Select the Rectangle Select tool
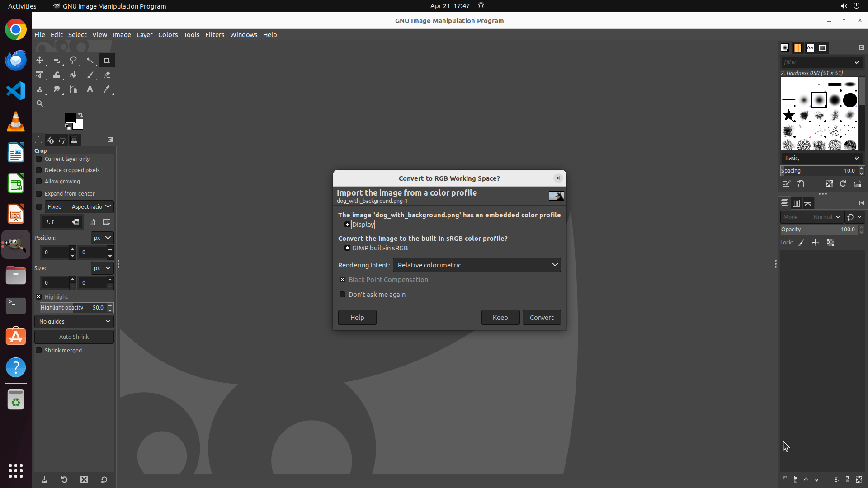The width and height of the screenshot is (868, 488). (57, 60)
